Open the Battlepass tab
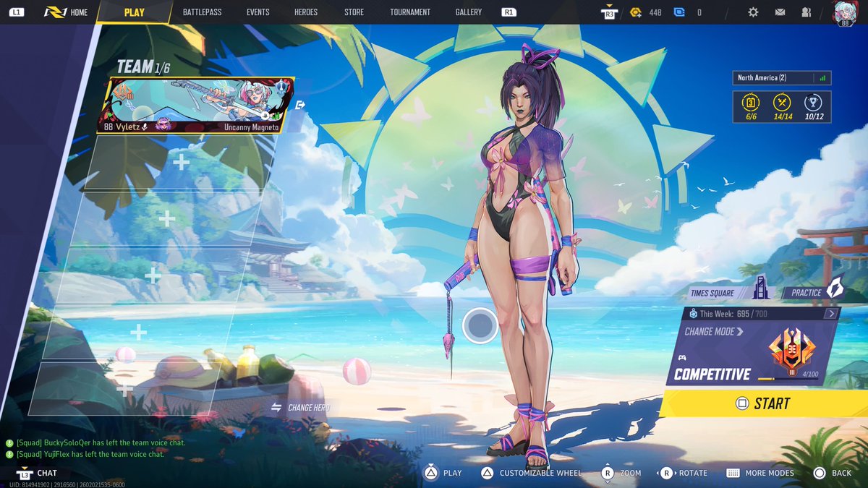This screenshot has height=488, width=868. pos(202,12)
